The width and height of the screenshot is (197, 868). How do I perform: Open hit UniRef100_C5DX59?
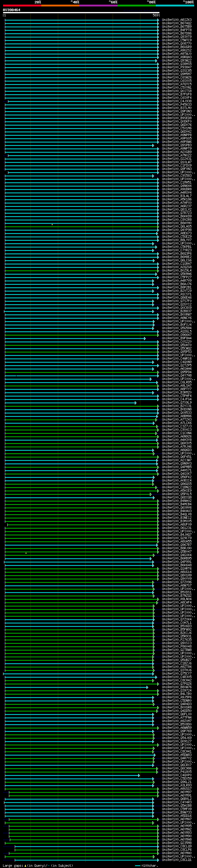coord(177,779)
